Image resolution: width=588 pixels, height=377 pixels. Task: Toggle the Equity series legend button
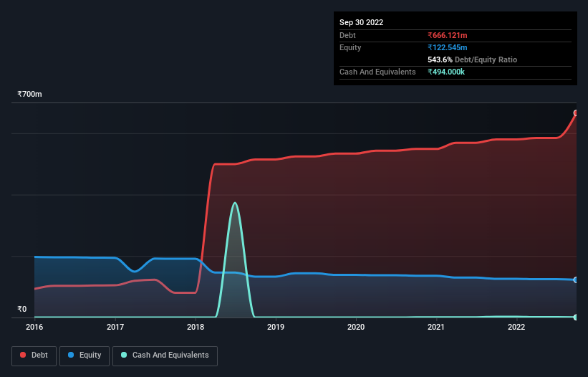click(x=85, y=355)
